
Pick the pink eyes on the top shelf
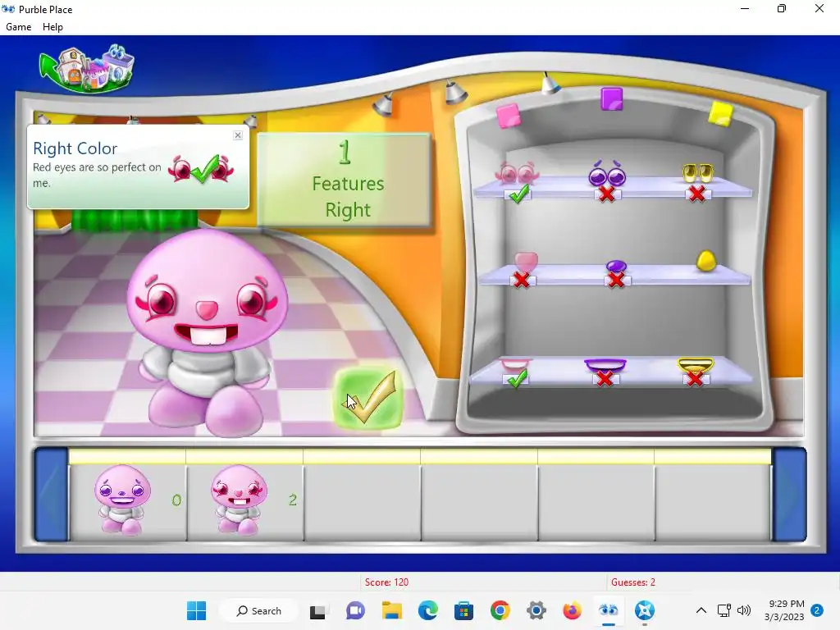[x=517, y=173]
